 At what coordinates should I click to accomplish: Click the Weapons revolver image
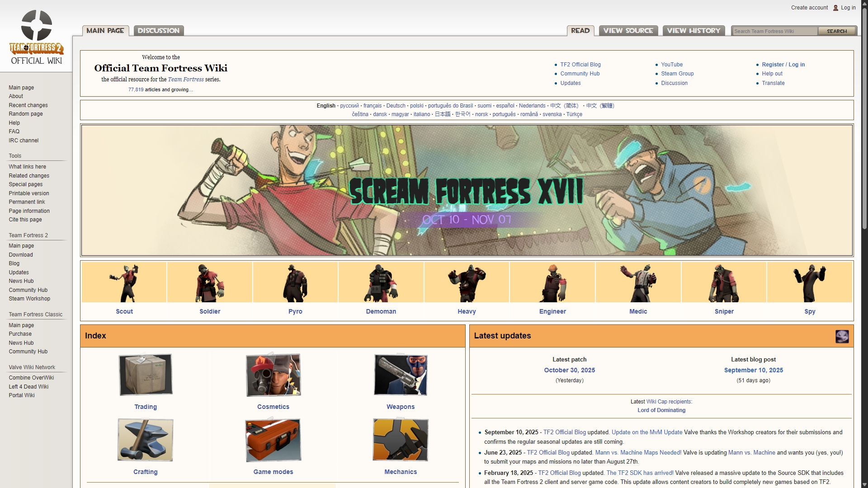pyautogui.click(x=401, y=375)
